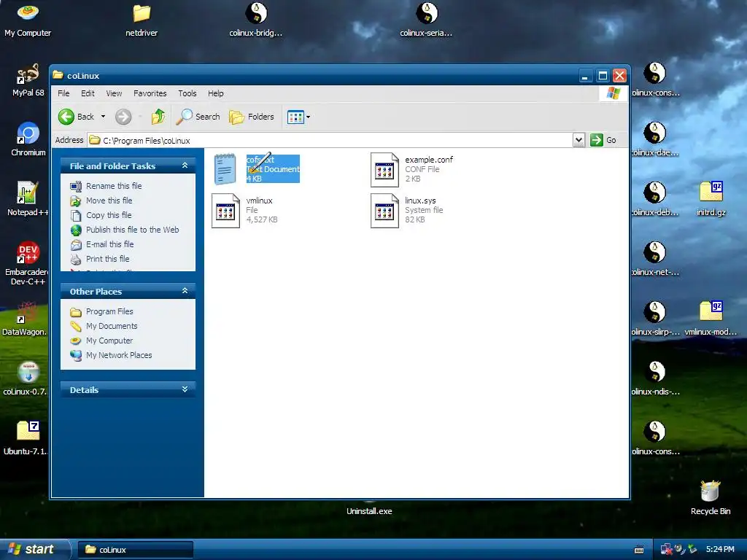Screen dimensions: 747x560
Task: Open the Edit menu
Action: [88, 93]
